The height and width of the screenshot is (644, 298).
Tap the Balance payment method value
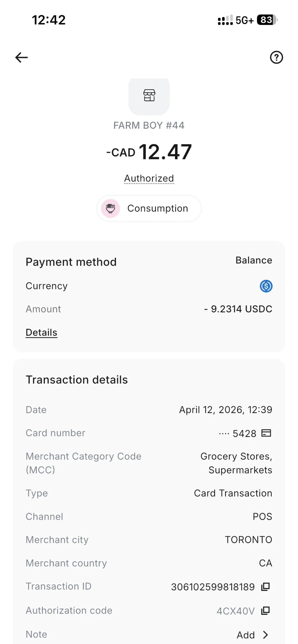[x=254, y=260]
